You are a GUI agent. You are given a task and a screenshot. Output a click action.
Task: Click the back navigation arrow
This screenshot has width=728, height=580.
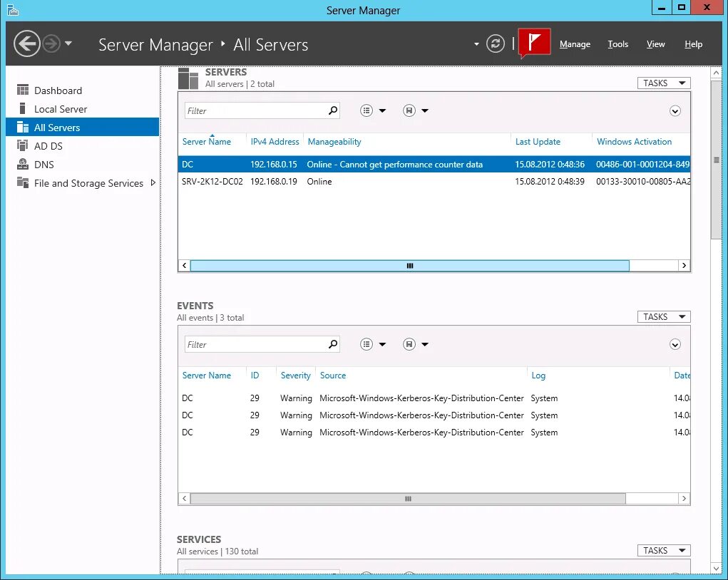point(27,44)
